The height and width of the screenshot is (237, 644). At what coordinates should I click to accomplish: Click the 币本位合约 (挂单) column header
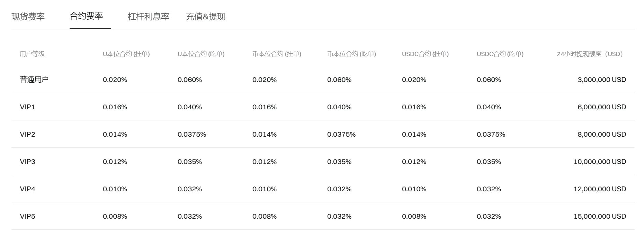point(277,54)
